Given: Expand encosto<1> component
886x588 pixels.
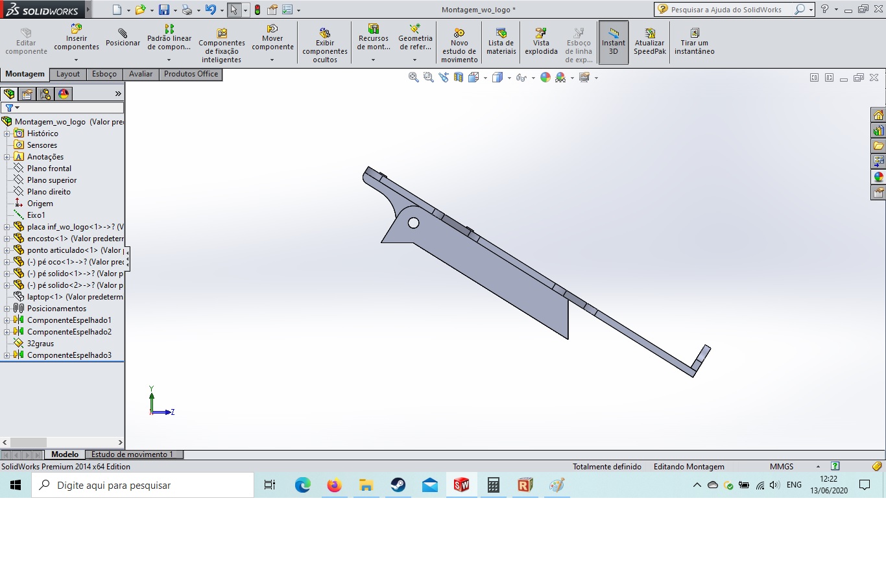Looking at the screenshot, I should (x=6, y=239).
